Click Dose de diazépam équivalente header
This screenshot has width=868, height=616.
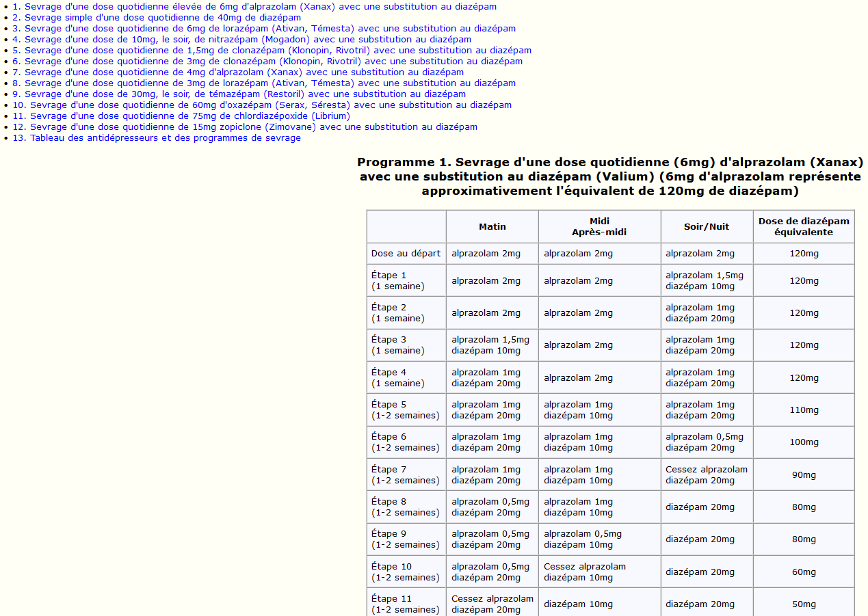point(804,226)
